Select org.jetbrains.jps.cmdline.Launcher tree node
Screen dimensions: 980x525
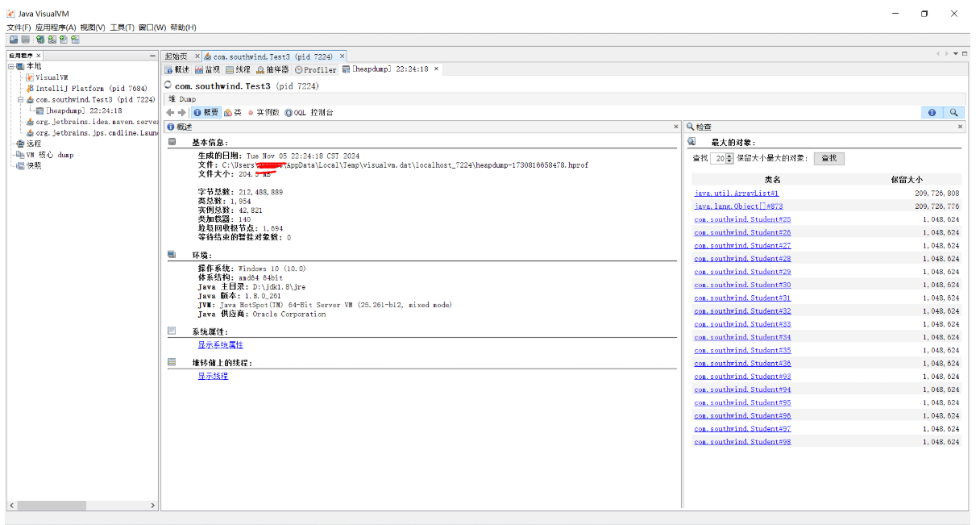click(93, 133)
